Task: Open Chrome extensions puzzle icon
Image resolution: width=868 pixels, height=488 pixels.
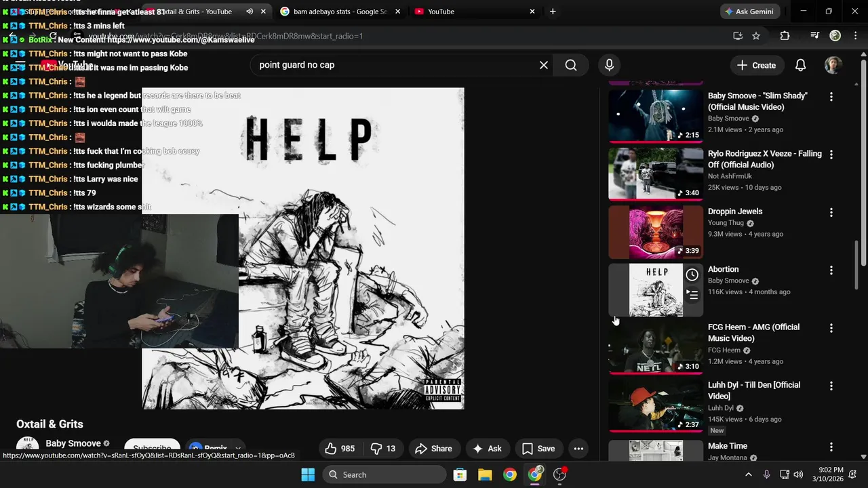Action: click(x=785, y=36)
